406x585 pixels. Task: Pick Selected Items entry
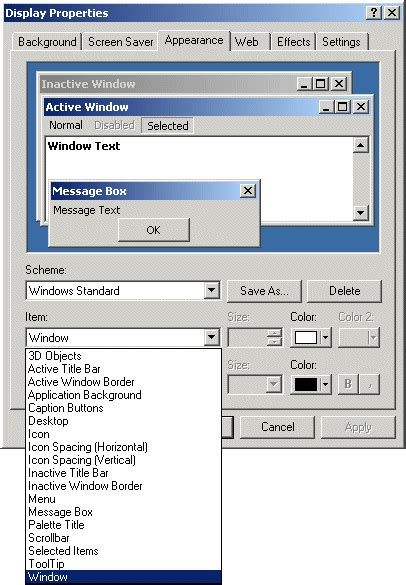click(x=124, y=551)
